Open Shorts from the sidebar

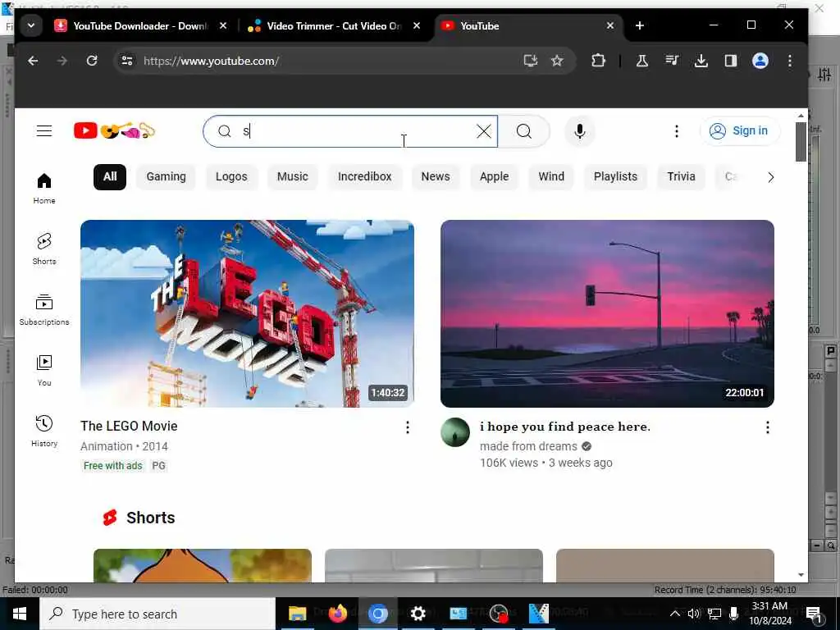[x=44, y=249]
